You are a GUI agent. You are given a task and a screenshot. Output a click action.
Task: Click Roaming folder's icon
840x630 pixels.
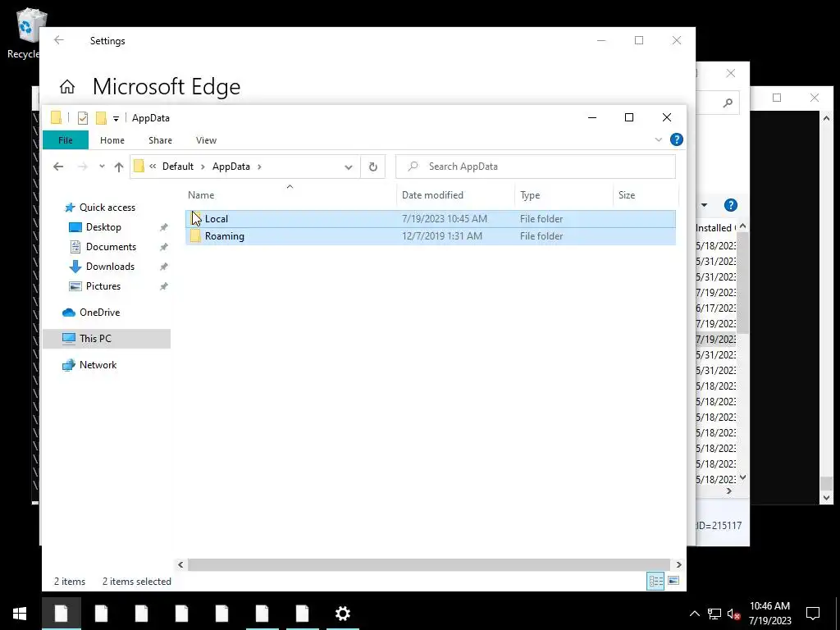point(195,236)
